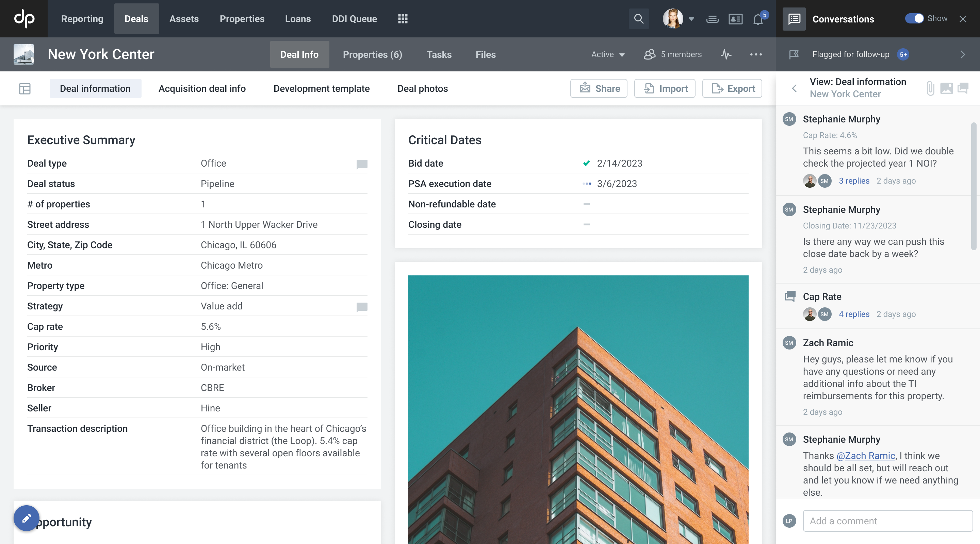This screenshot has height=544, width=980.
Task: Open the activity pulse icon
Action: coord(726,54)
